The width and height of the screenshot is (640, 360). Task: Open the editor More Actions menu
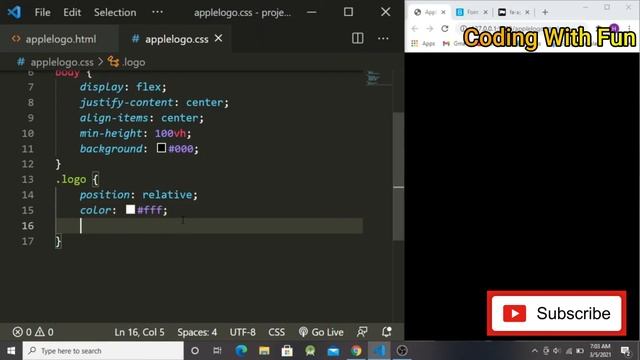pyautogui.click(x=383, y=38)
